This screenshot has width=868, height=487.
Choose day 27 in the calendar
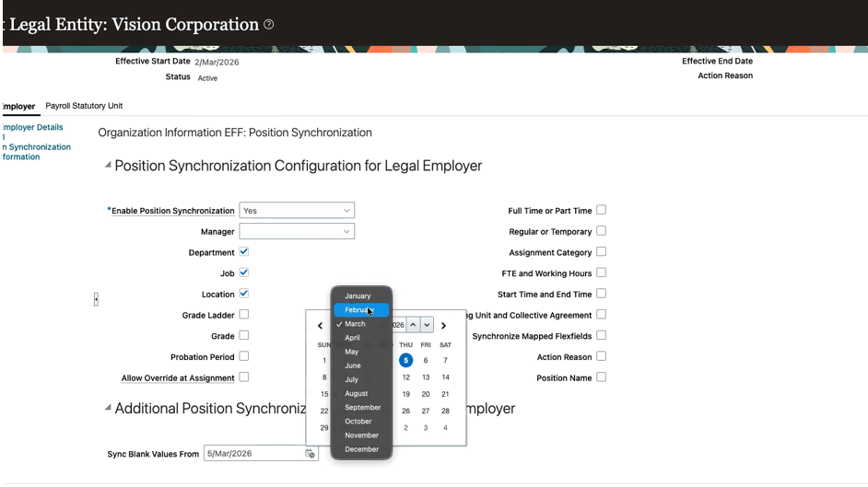pos(426,411)
